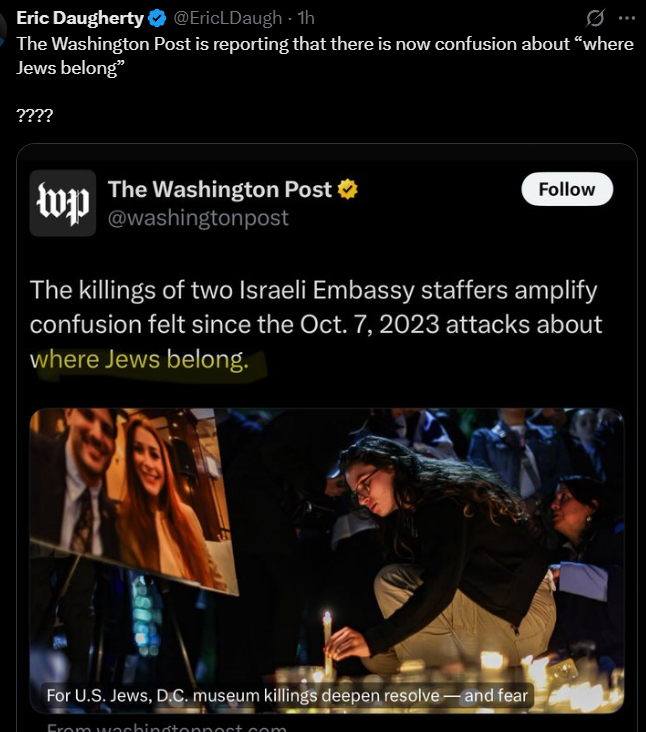Open the three-dot more options menu
The width and height of the screenshot is (646, 732).
coord(626,18)
